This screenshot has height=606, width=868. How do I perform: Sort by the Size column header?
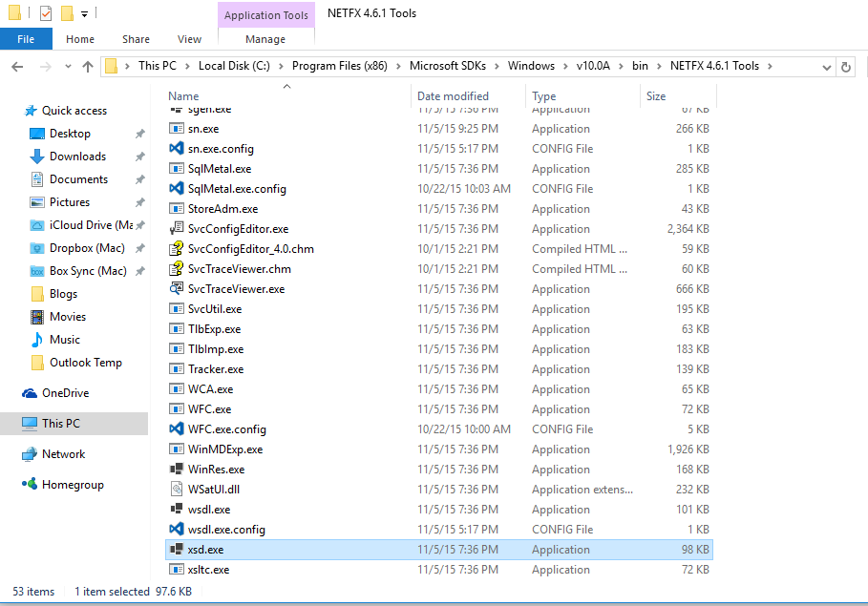pyautogui.click(x=679, y=96)
